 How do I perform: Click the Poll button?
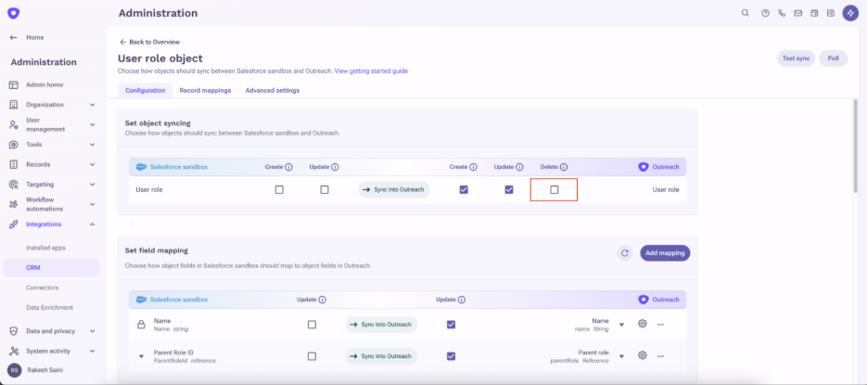(833, 58)
